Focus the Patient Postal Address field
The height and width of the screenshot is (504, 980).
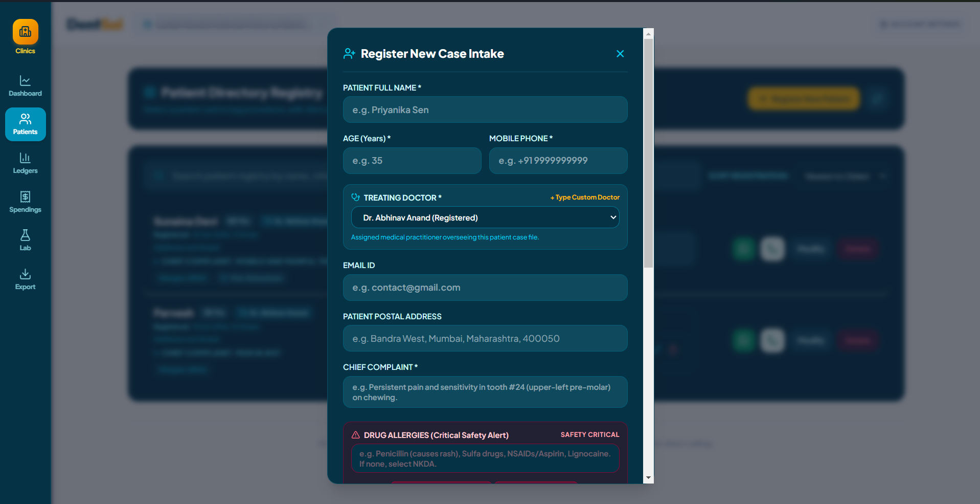click(485, 338)
